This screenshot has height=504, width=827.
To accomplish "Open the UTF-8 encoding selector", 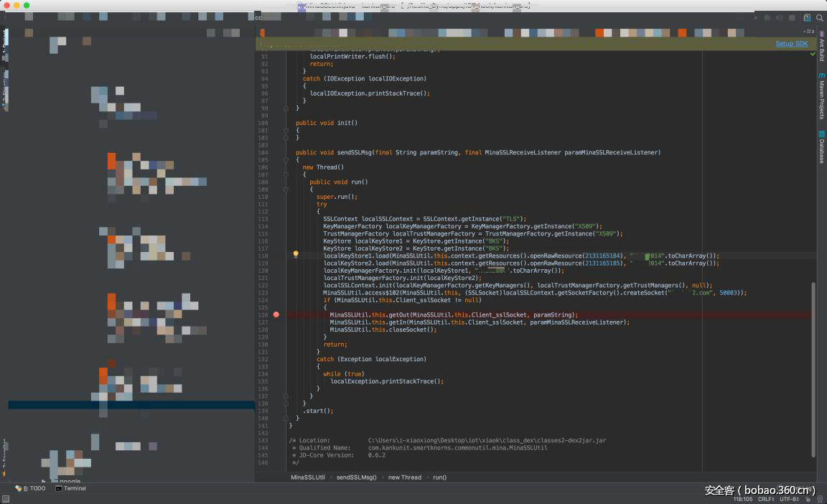I will (x=788, y=498).
